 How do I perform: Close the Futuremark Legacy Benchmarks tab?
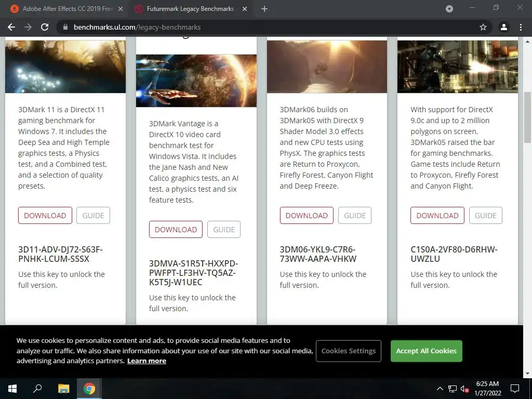pos(245,9)
